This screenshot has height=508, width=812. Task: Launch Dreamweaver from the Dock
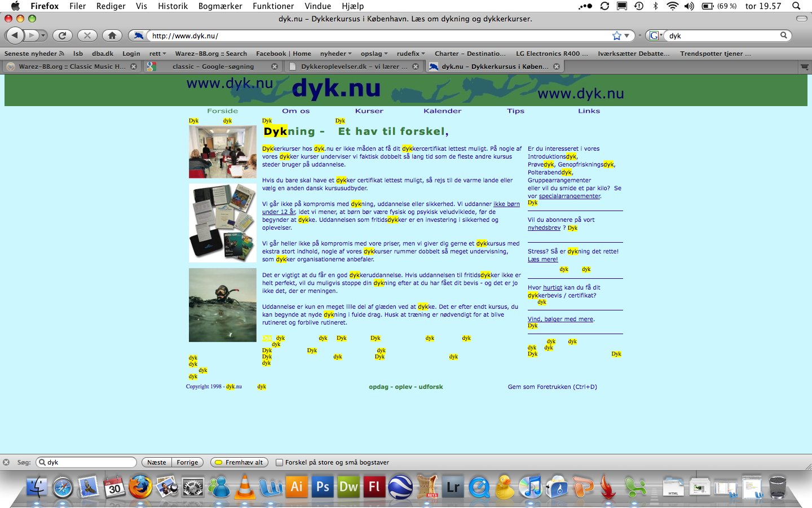(348, 487)
